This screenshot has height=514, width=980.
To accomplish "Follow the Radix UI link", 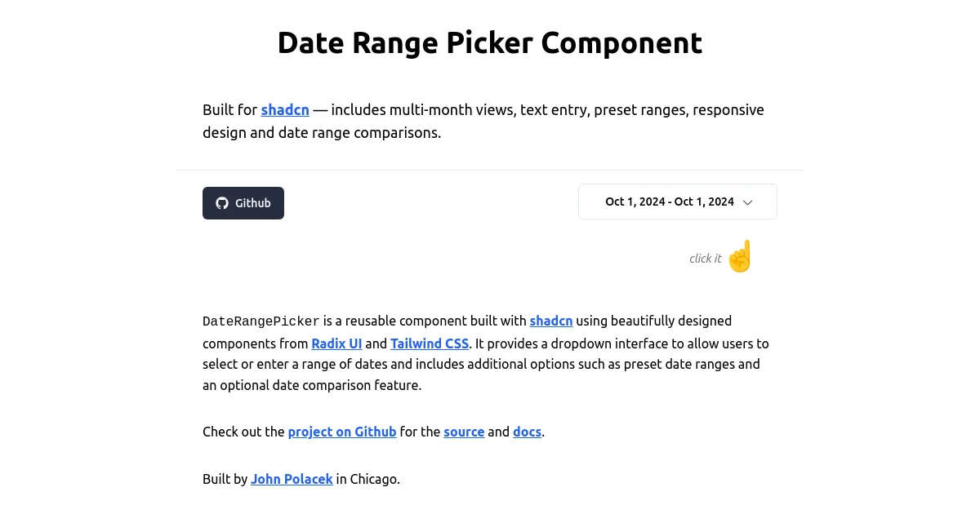I will 336,343.
